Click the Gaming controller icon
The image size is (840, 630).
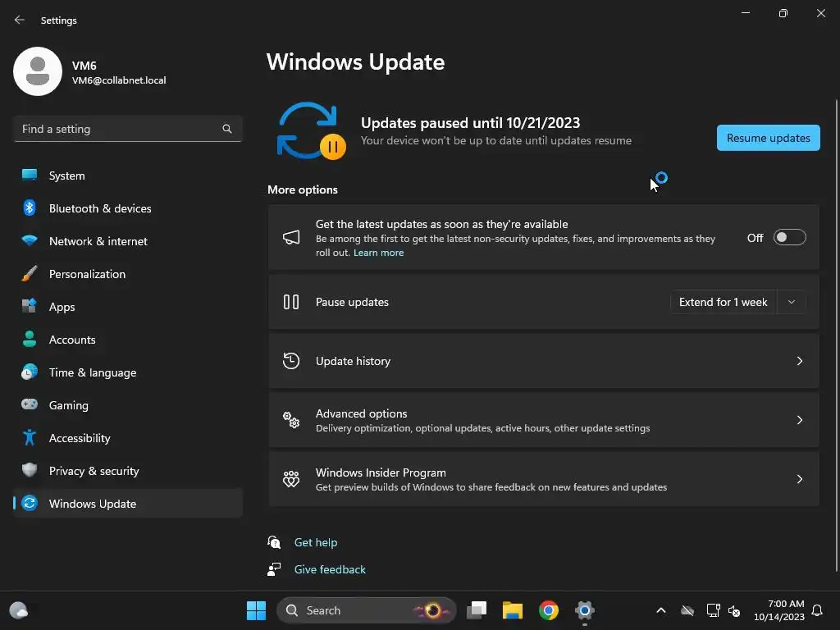[30, 404]
